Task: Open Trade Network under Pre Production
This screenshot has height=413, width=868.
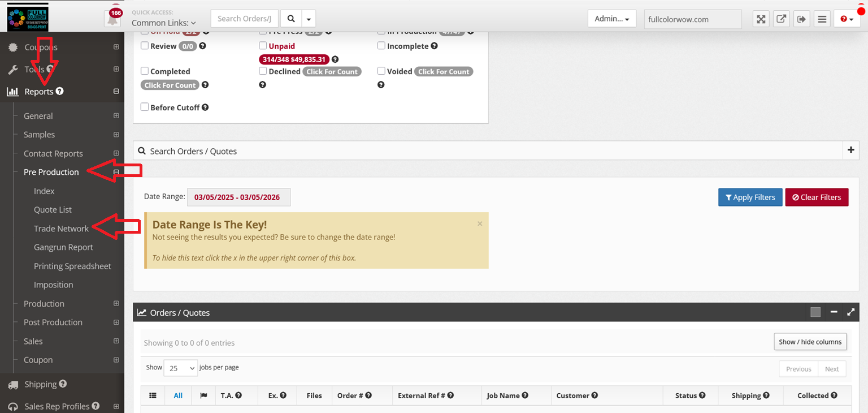Action: click(61, 229)
